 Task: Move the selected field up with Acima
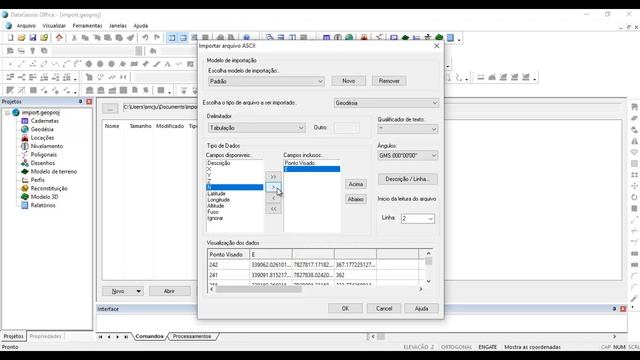(356, 184)
